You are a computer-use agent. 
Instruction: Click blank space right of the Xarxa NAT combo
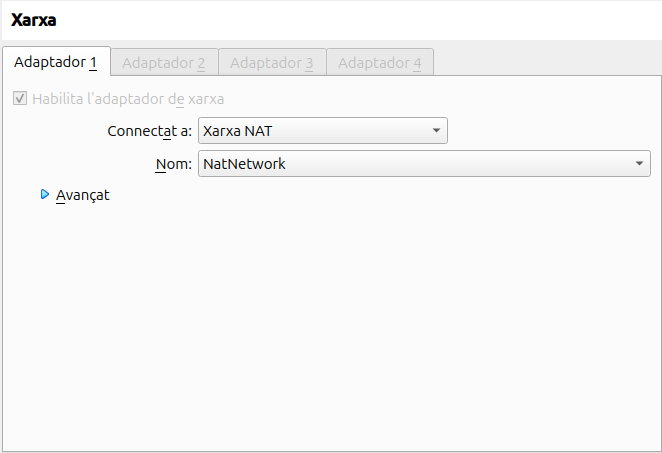tap(550, 131)
